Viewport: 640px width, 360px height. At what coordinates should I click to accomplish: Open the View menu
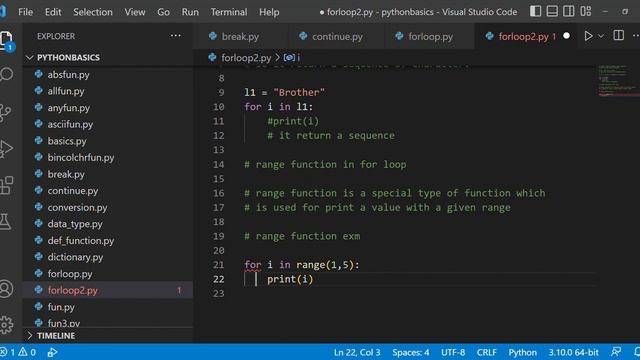(x=135, y=12)
